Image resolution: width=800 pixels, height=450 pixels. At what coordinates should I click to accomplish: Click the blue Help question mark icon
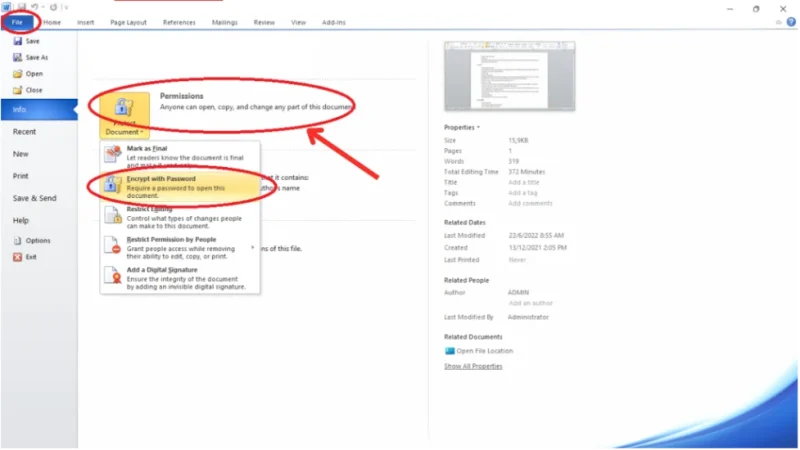[791, 22]
